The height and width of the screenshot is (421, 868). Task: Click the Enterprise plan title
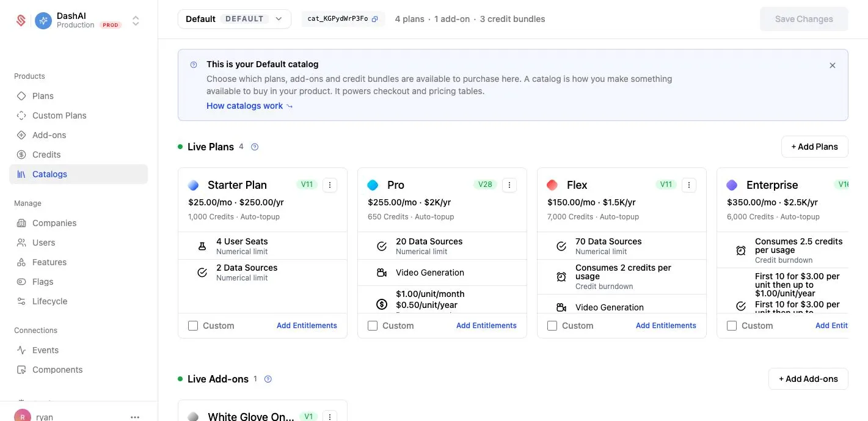point(772,185)
